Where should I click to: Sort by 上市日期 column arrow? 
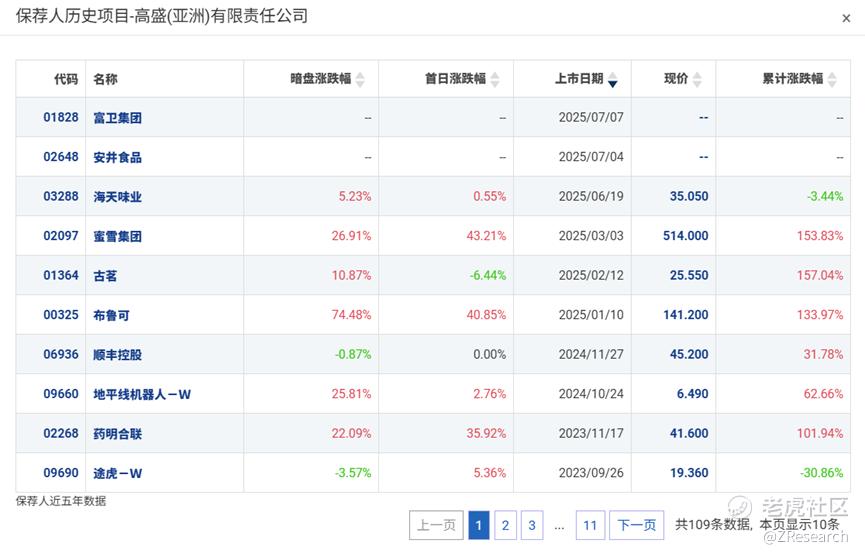(612, 79)
